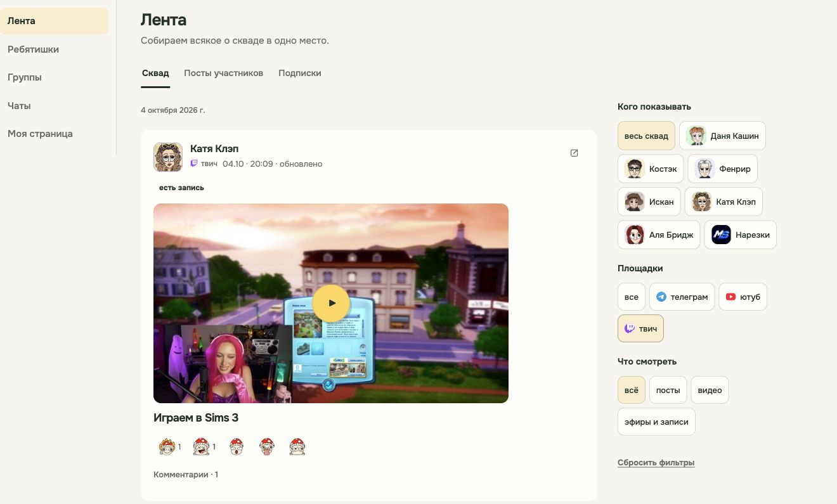
Task: Click the date '4 октября 2026 г.'
Action: pyautogui.click(x=173, y=110)
